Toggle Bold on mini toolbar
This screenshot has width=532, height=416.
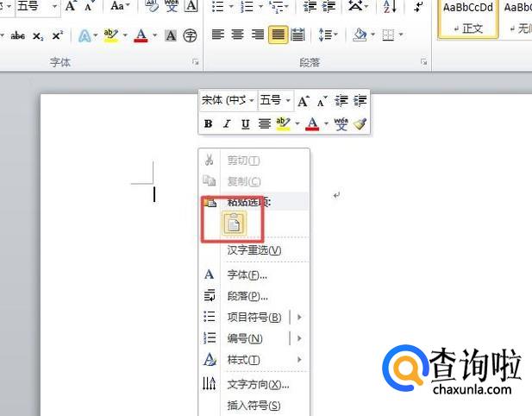pyautogui.click(x=209, y=123)
